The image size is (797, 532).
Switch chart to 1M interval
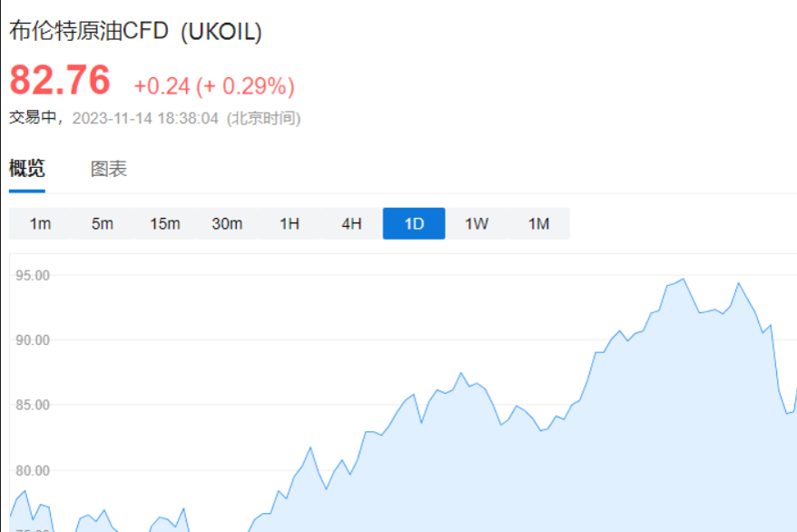[x=539, y=223]
